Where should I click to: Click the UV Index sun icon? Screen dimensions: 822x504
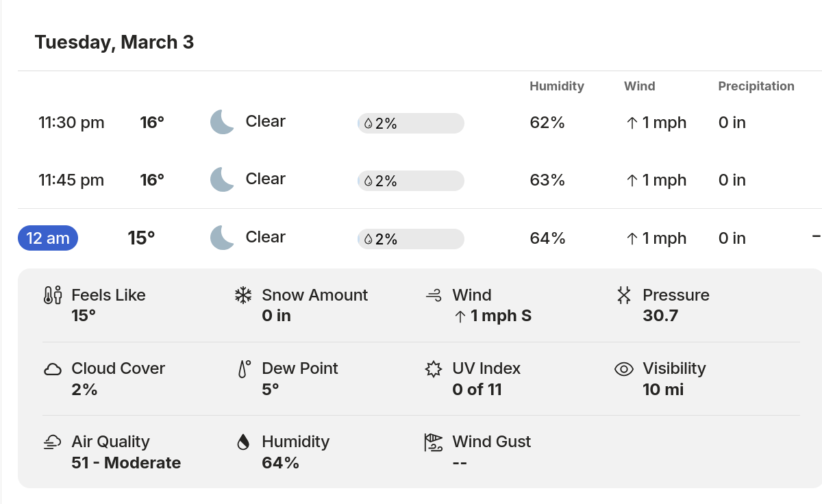[433, 369]
